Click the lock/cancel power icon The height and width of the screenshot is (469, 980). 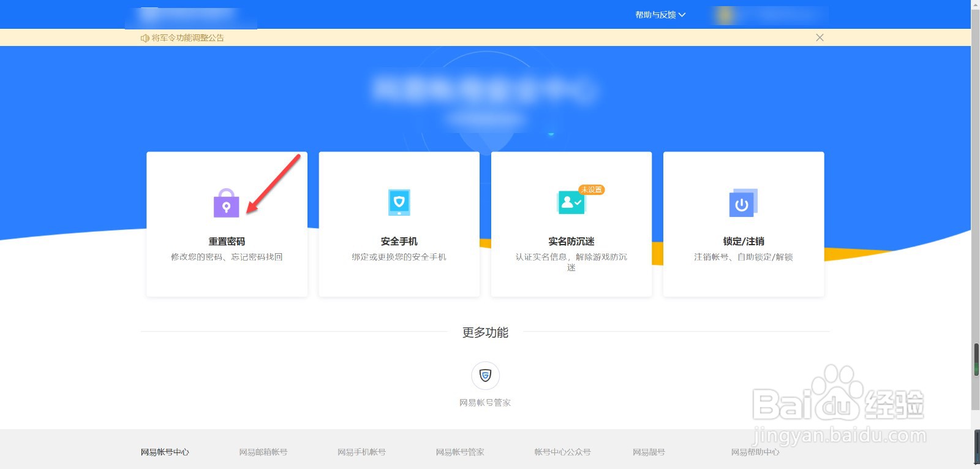point(743,203)
